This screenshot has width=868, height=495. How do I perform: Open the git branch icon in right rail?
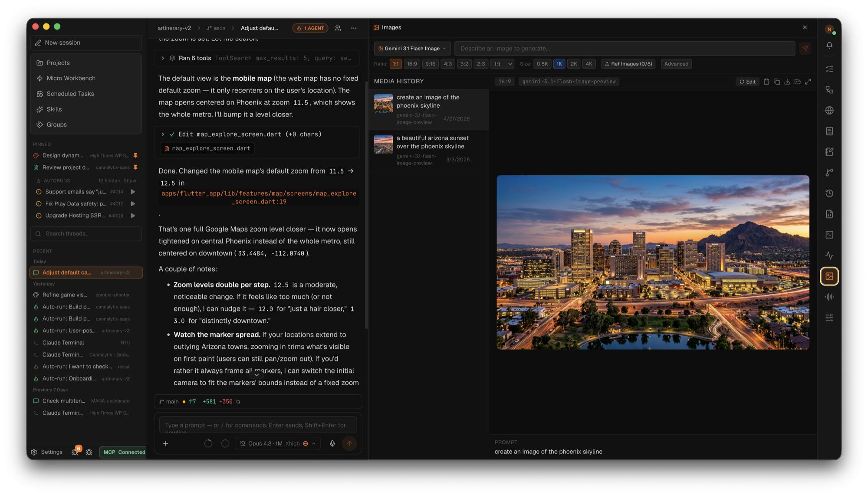[x=829, y=173]
